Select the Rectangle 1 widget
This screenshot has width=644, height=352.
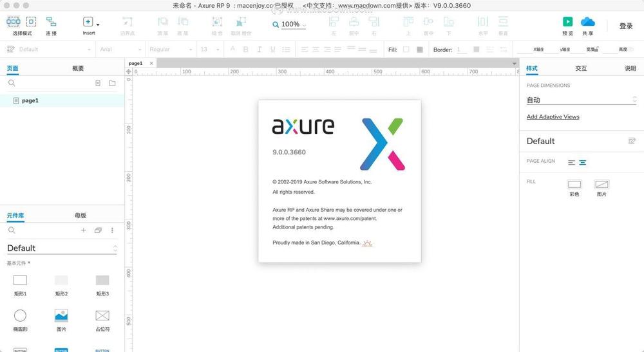20,280
